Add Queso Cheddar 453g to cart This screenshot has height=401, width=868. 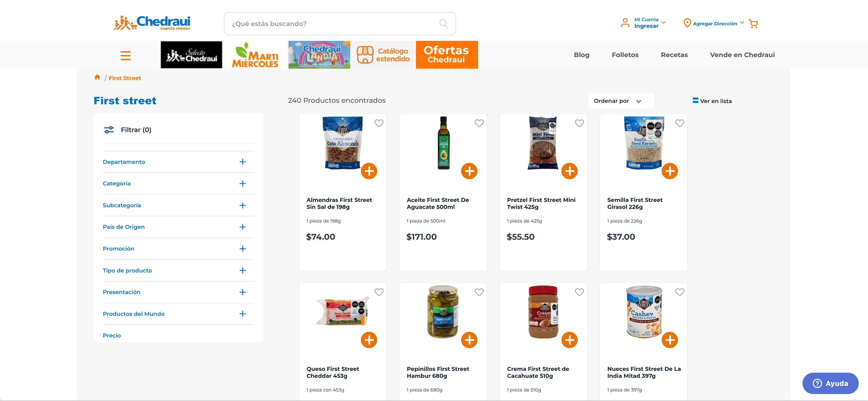[x=369, y=340]
